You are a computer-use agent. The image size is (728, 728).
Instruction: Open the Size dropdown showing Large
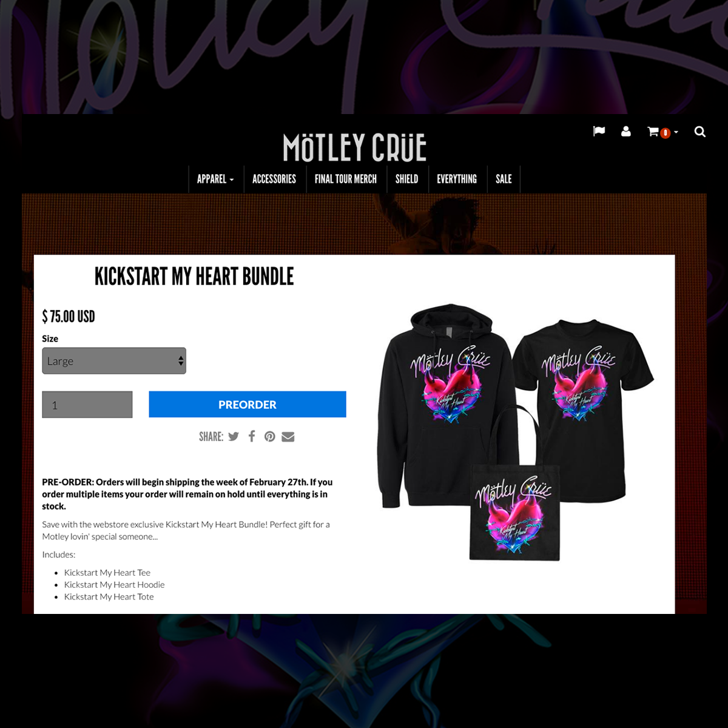(114, 361)
